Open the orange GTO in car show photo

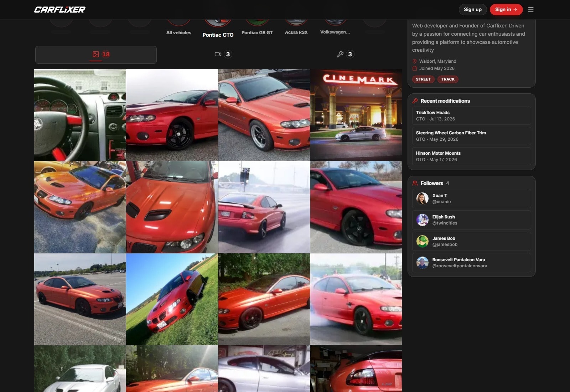tap(80, 207)
